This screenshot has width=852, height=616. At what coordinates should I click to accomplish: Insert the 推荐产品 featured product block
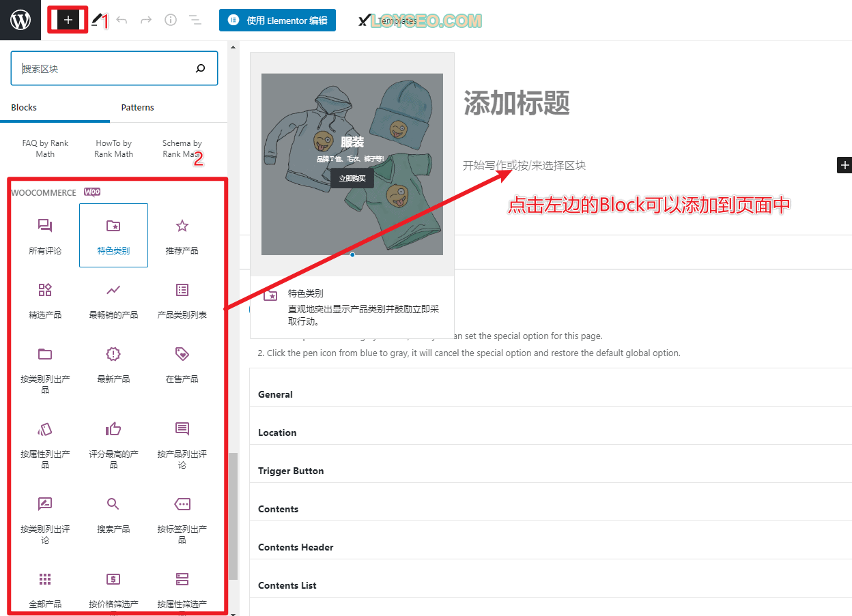coord(182,235)
